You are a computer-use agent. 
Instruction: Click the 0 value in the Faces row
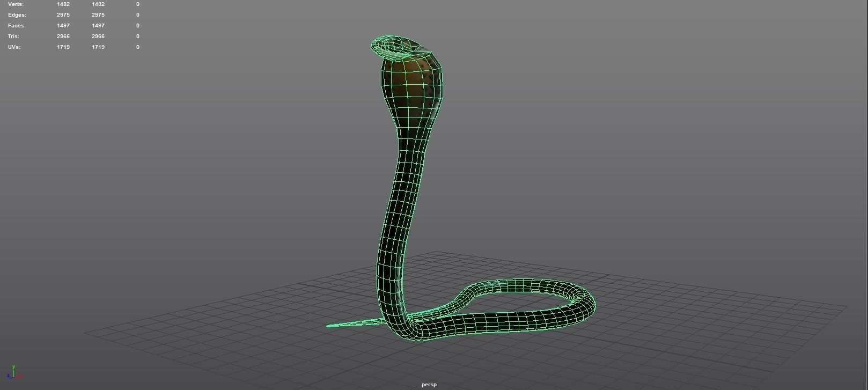pos(138,26)
